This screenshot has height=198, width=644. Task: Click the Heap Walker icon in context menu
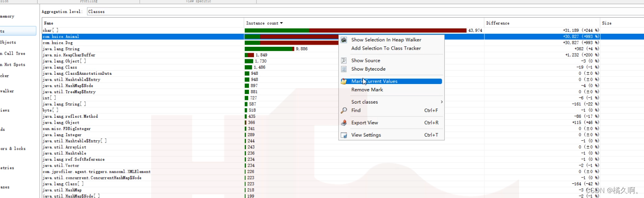(344, 40)
